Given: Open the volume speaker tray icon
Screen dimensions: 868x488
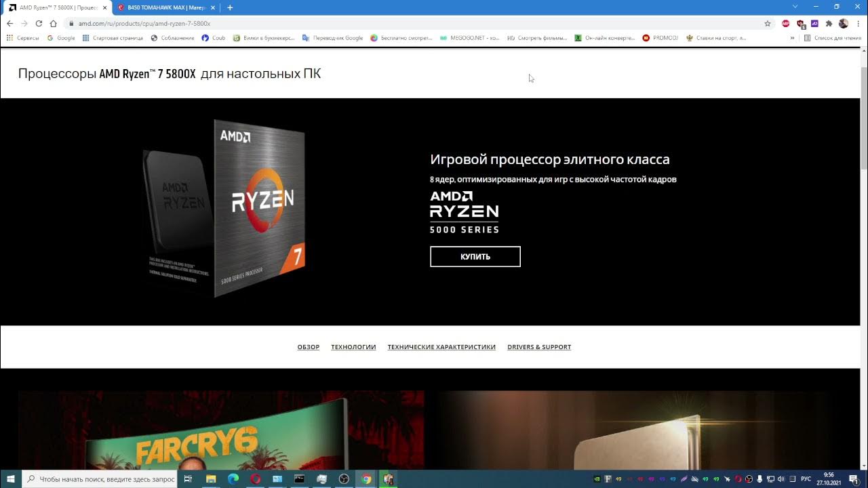Looking at the screenshot, I should click(x=781, y=479).
